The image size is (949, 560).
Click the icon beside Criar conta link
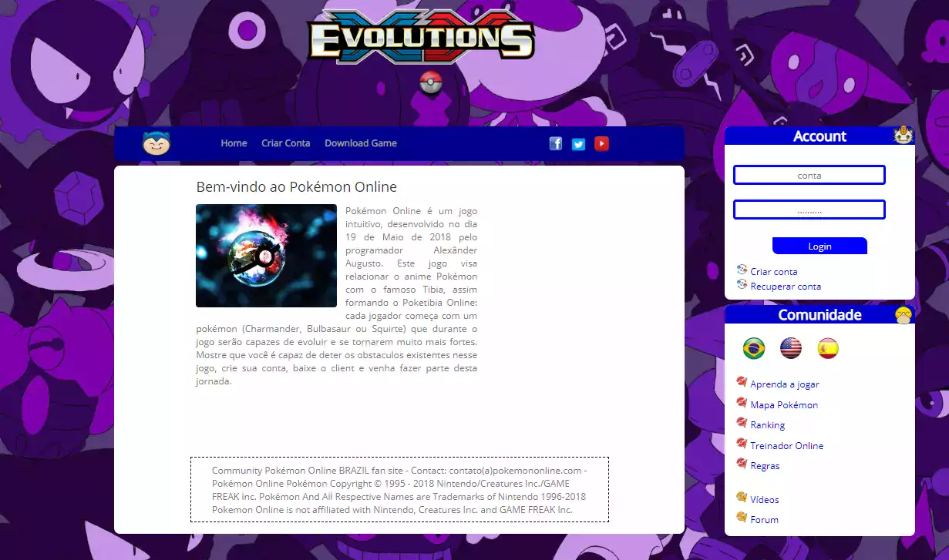742,270
